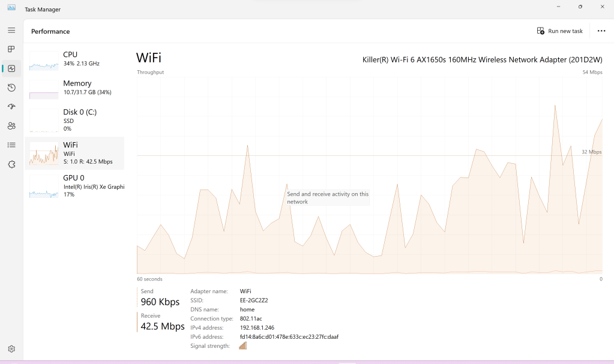Click the Throughput label
614x364 pixels.
tap(151, 72)
